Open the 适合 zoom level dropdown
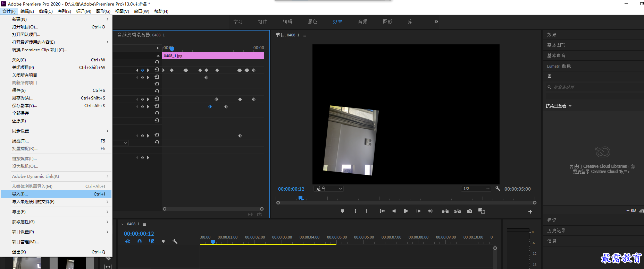This screenshot has width=644, height=269. pyautogui.click(x=329, y=189)
